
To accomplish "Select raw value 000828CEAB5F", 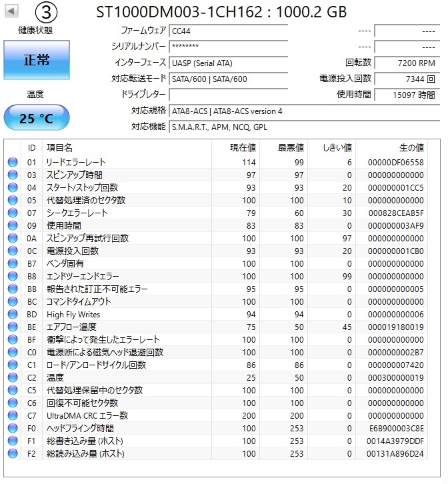I will click(x=396, y=213).
